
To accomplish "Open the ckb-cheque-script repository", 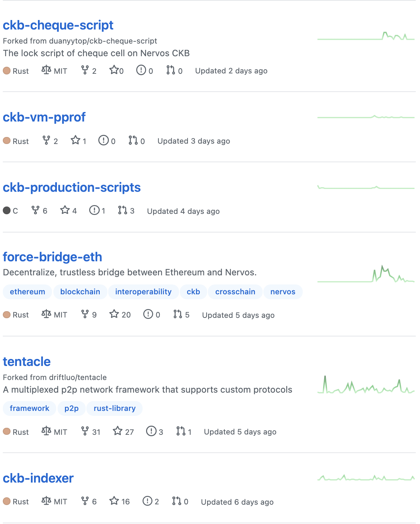I will click(58, 25).
